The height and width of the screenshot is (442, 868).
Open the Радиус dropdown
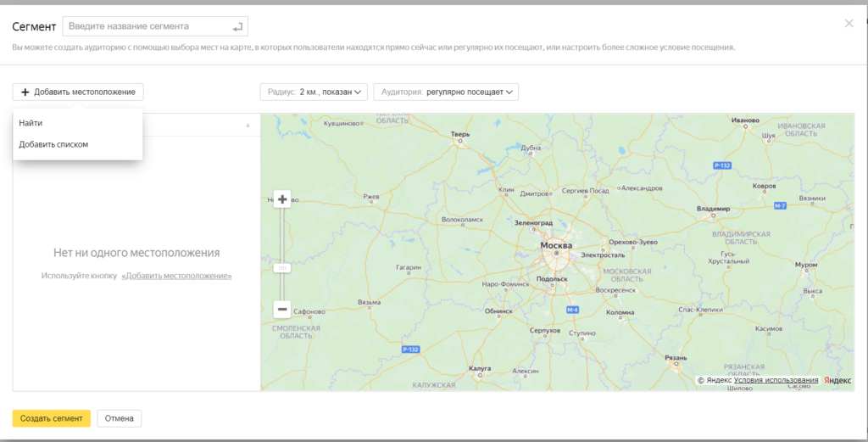(314, 92)
